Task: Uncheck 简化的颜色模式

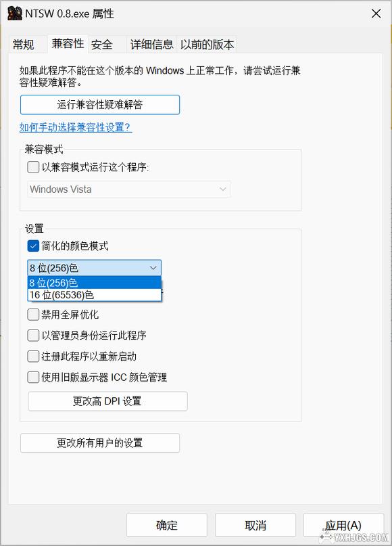Action: (33, 246)
